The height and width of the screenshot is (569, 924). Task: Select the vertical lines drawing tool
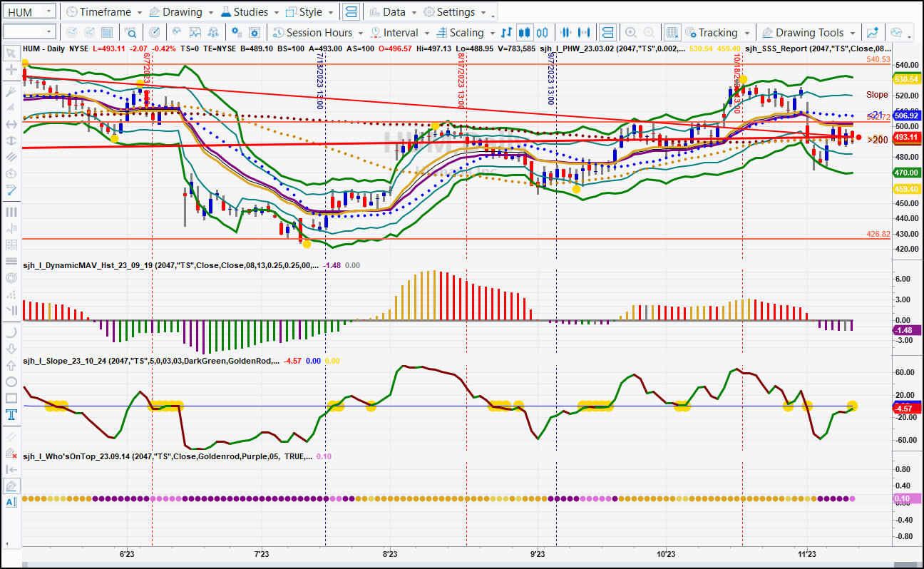[11, 212]
